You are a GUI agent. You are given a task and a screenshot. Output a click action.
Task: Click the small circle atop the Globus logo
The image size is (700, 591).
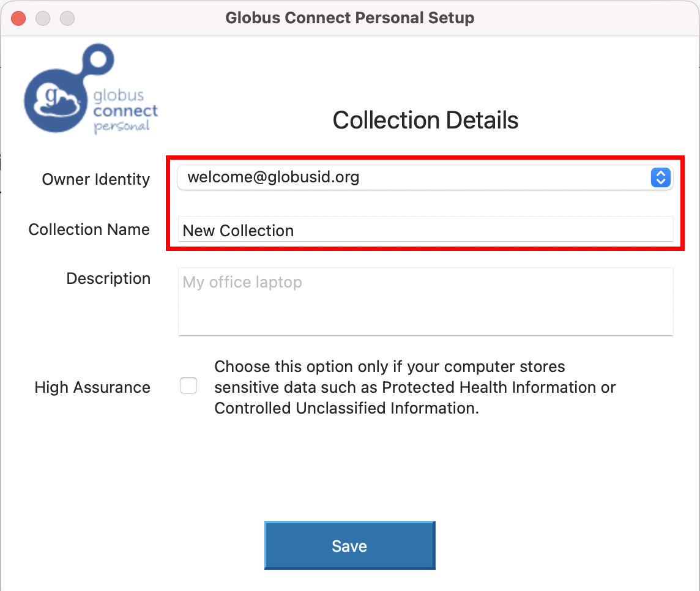99,59
